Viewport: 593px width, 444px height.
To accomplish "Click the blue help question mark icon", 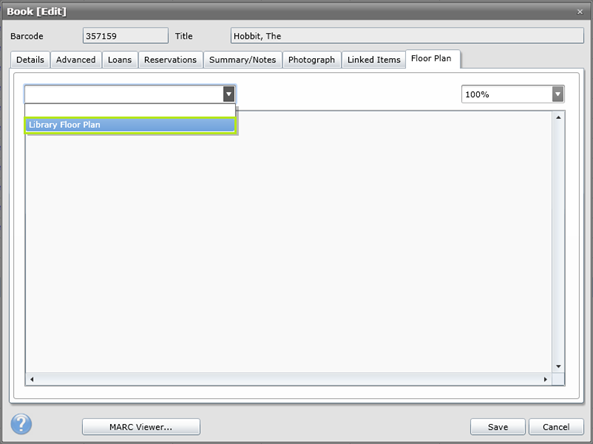I will point(21,424).
